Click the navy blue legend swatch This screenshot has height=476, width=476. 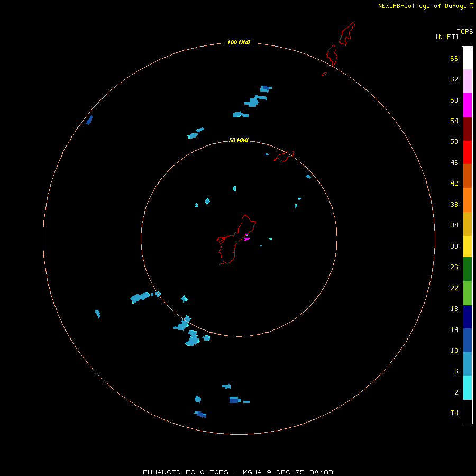(x=467, y=317)
